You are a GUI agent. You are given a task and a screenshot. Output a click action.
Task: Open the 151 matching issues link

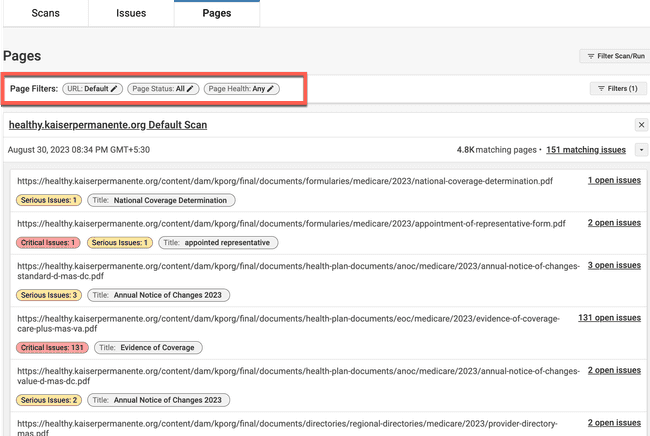[586, 150]
